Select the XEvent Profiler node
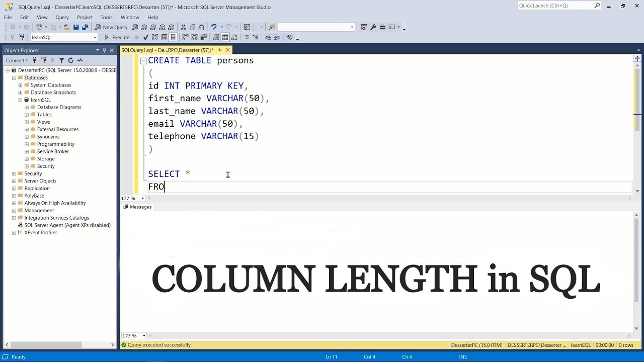 [x=41, y=232]
